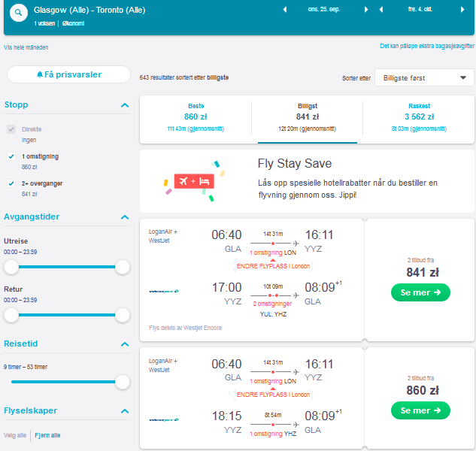Go to previous departure date arrow
This screenshot has height=451, width=476.
point(285,10)
